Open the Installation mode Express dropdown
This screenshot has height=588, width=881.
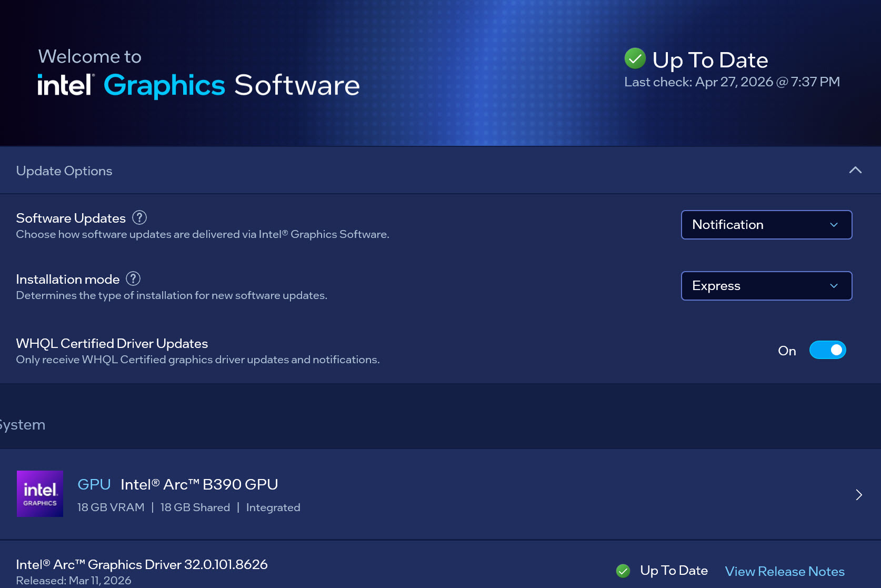(x=766, y=286)
